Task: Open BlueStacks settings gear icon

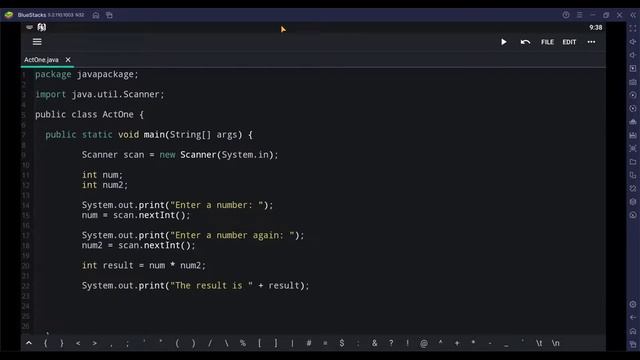Action: pyautogui.click(x=633, y=304)
